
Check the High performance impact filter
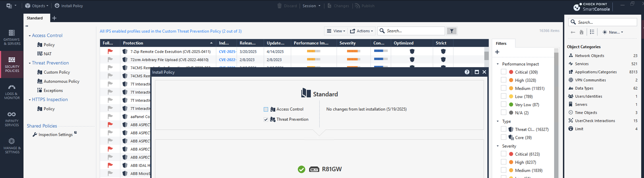[x=504, y=80]
